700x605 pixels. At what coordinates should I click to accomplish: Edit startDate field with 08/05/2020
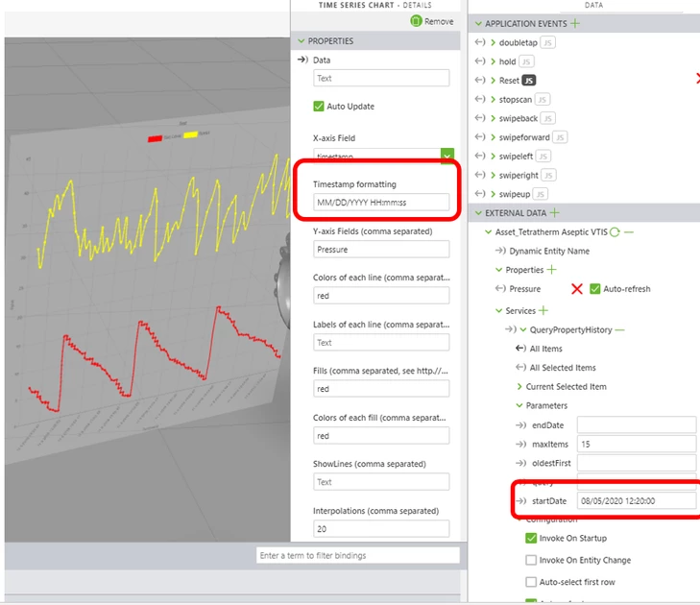tap(637, 500)
